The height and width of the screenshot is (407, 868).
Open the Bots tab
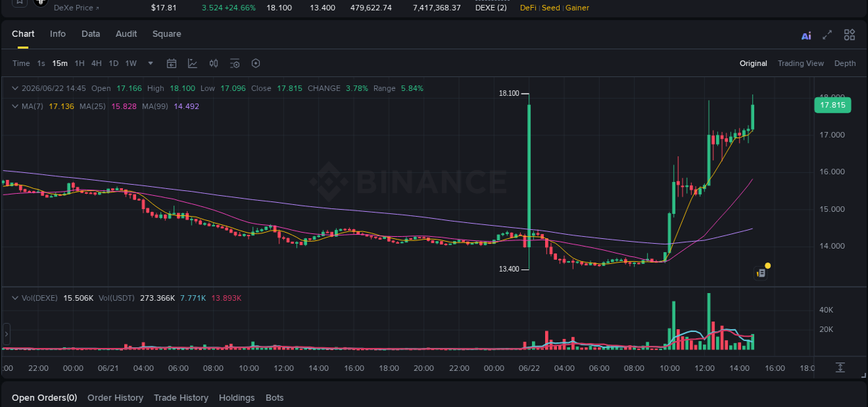pos(274,398)
